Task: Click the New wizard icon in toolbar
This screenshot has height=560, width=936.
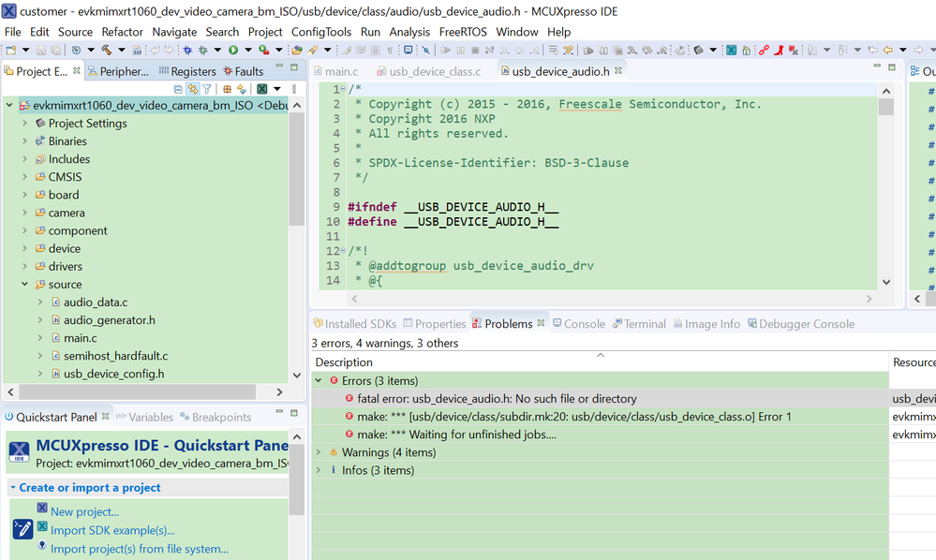Action: [x=10, y=50]
